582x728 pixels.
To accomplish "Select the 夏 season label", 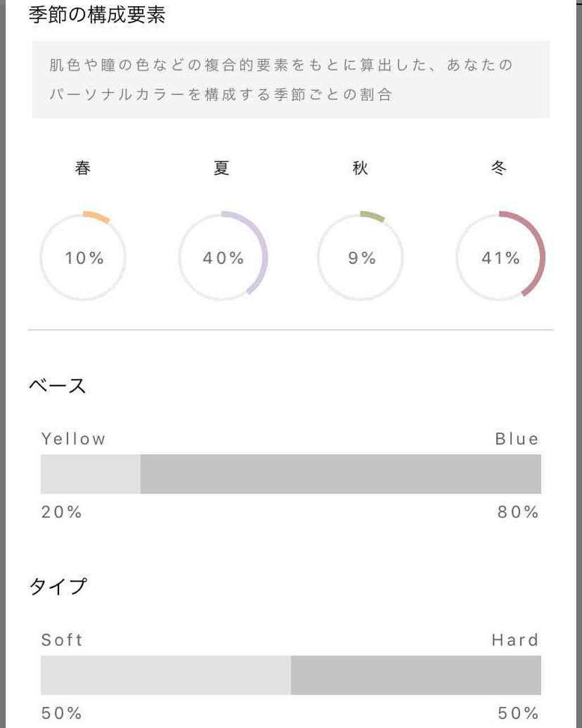I will point(222,168).
